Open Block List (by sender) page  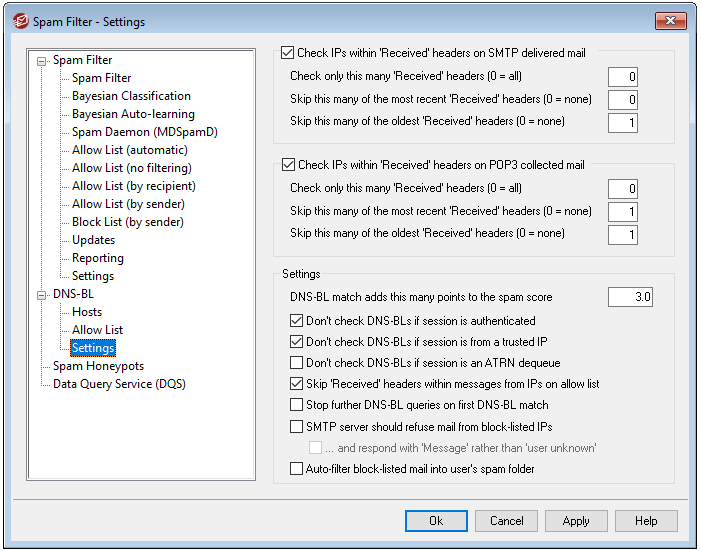click(128, 222)
